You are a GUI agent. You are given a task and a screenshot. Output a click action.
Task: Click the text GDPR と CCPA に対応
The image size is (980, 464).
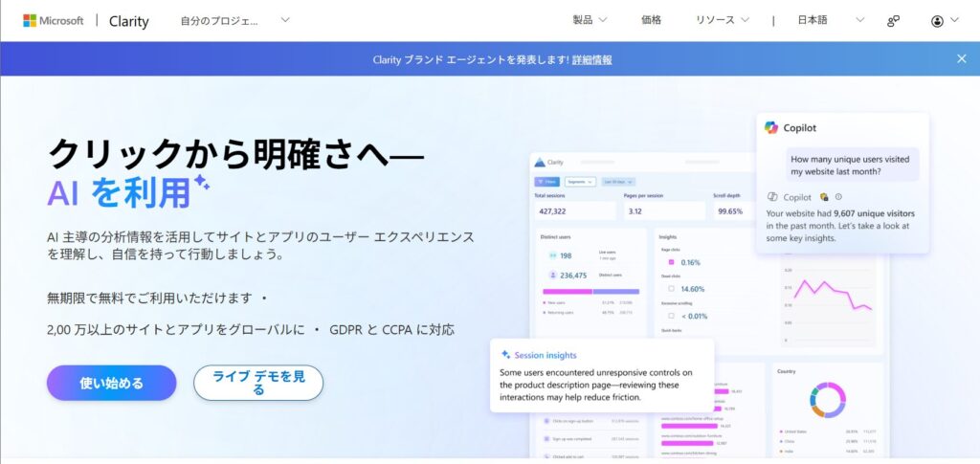(x=391, y=330)
